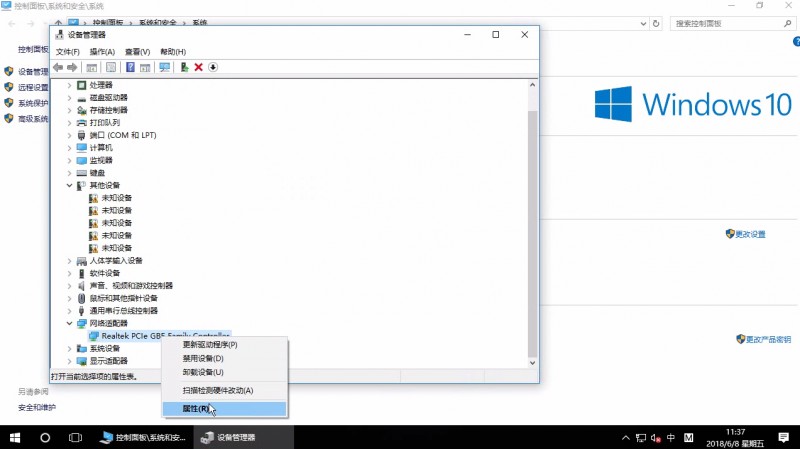800x449 pixels.
Task: Expand the 处理器 tree node
Action: click(x=69, y=85)
